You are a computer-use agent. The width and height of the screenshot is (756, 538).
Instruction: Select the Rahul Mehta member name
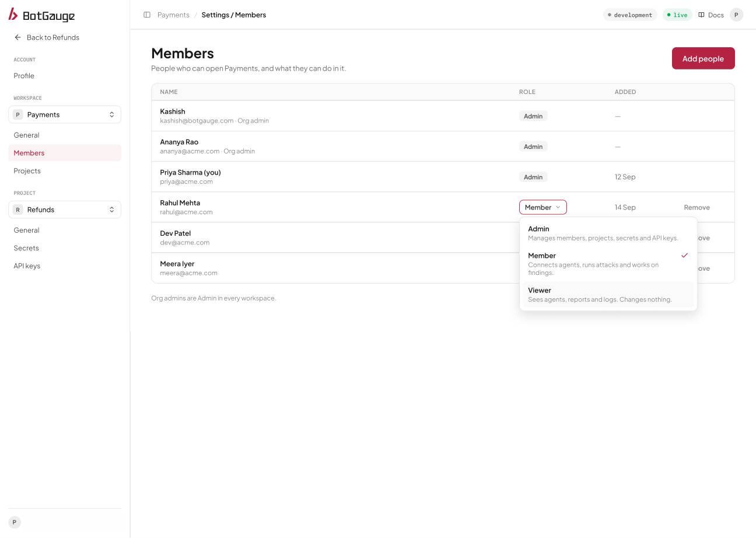coord(180,202)
